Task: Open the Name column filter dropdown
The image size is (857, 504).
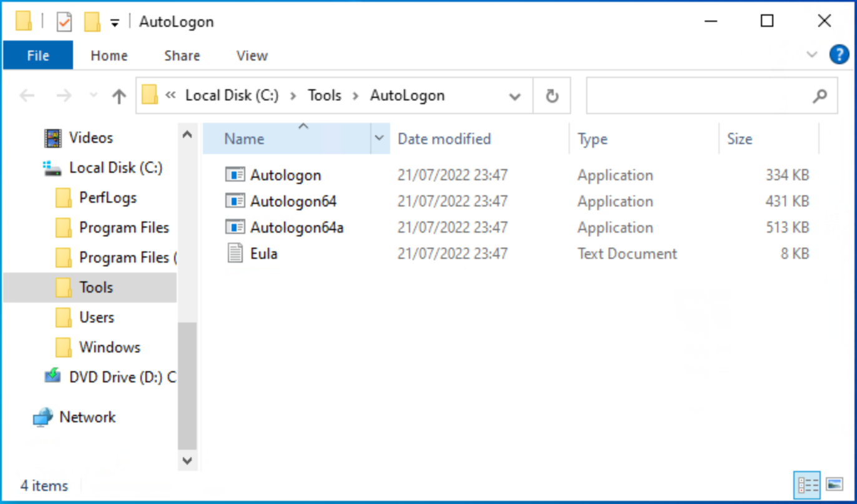Action: (379, 138)
